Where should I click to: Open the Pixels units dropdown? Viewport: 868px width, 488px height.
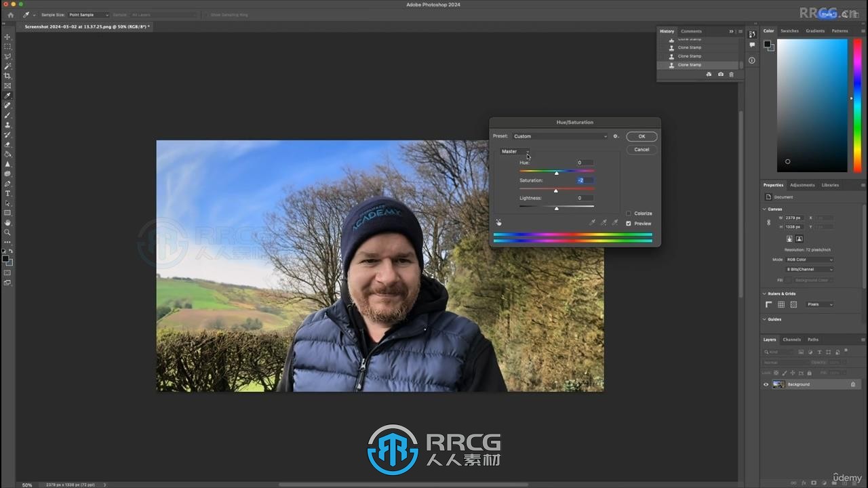click(820, 304)
